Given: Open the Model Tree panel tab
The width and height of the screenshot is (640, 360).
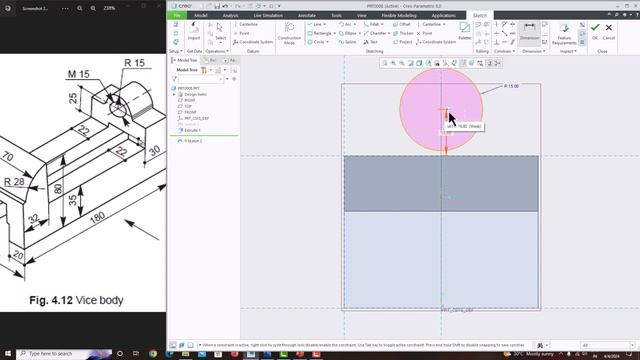Looking at the screenshot, I should click(x=184, y=60).
